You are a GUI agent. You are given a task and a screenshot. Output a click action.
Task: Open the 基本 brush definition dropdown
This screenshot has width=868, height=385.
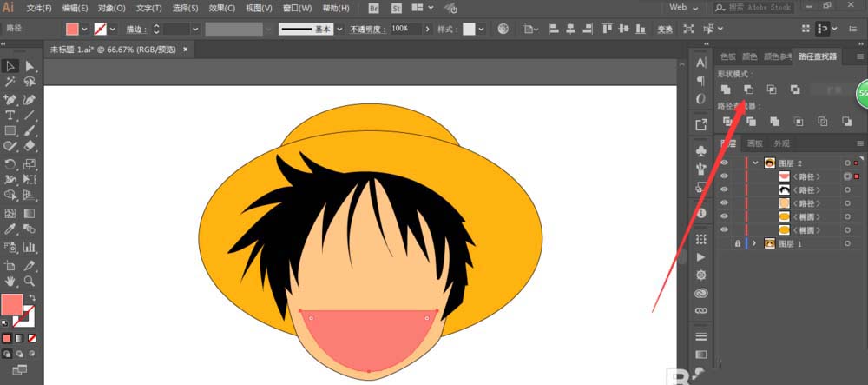[339, 29]
